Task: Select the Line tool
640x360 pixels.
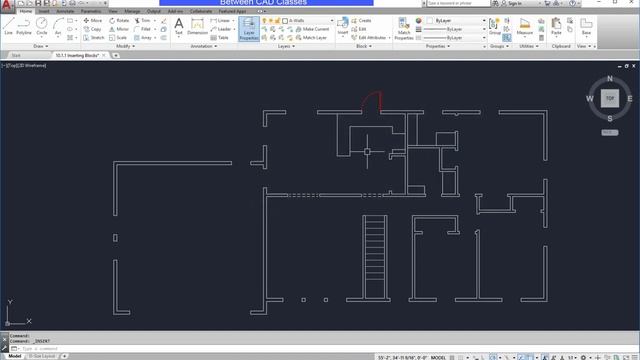Action: (9, 26)
